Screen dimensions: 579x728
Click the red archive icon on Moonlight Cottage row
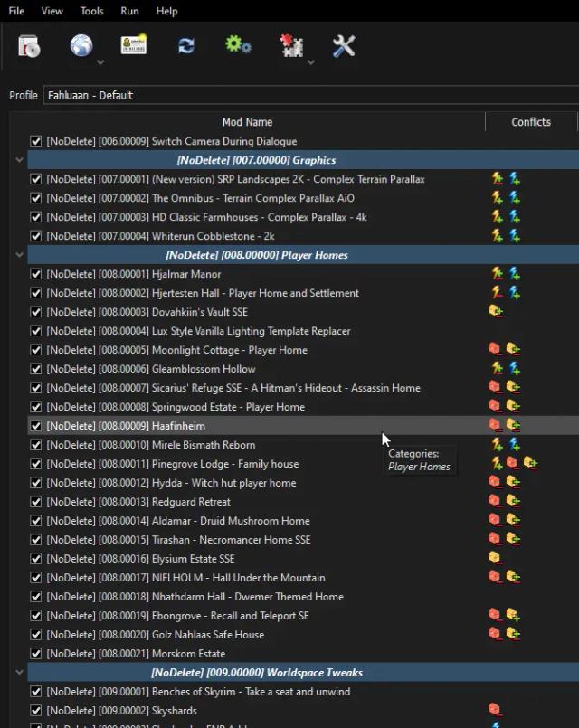[495, 349]
